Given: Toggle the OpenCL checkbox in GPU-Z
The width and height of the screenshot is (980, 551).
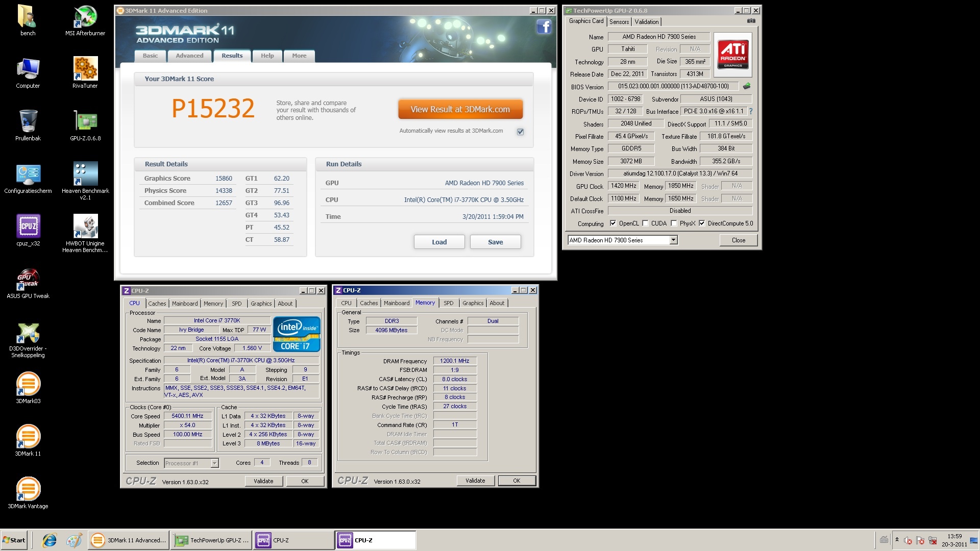Looking at the screenshot, I should click(613, 223).
